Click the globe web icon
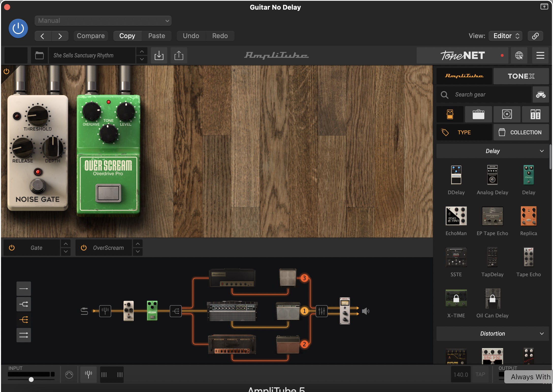 pos(519,55)
